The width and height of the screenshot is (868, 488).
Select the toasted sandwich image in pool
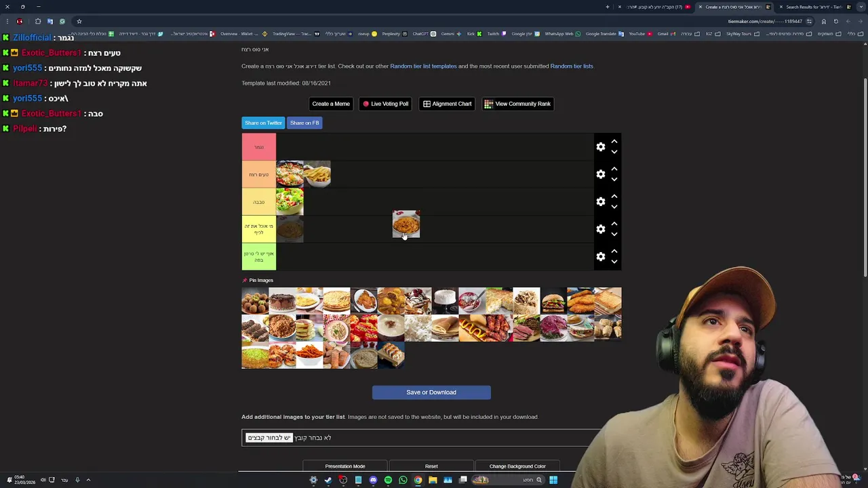[608, 301]
